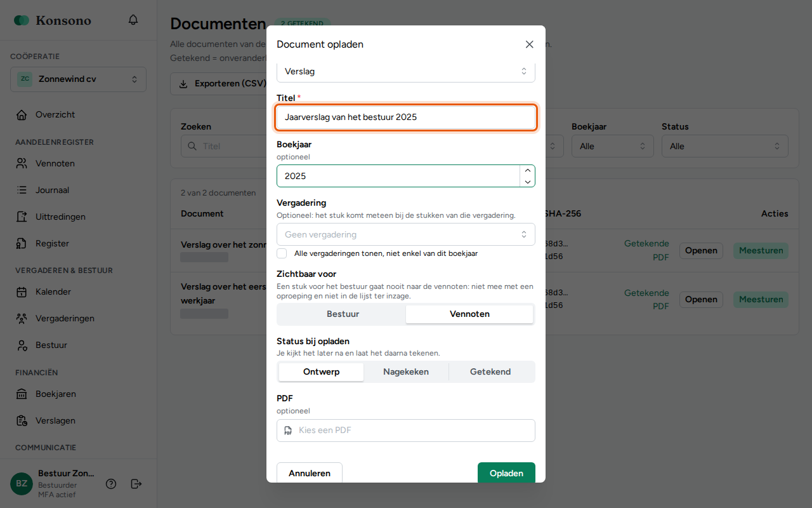Choose Ontwerp upload status
The height and width of the screenshot is (508, 812).
pos(321,372)
